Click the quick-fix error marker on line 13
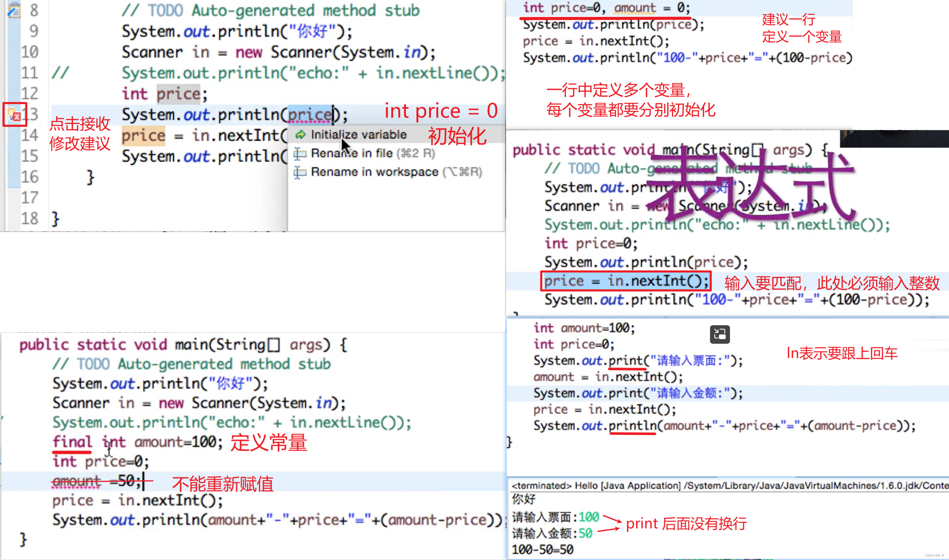This screenshot has width=949, height=560. pyautogui.click(x=15, y=114)
